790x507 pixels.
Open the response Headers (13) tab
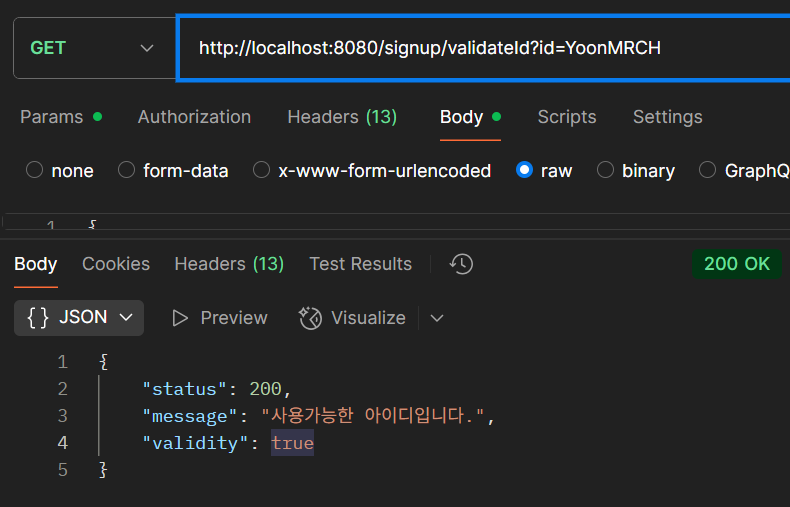(x=229, y=264)
